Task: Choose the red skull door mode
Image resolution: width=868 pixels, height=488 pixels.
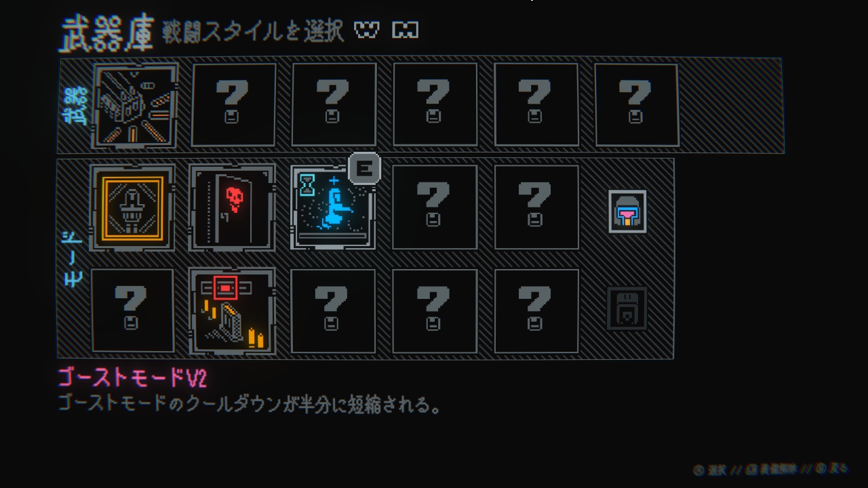Action: [x=233, y=207]
